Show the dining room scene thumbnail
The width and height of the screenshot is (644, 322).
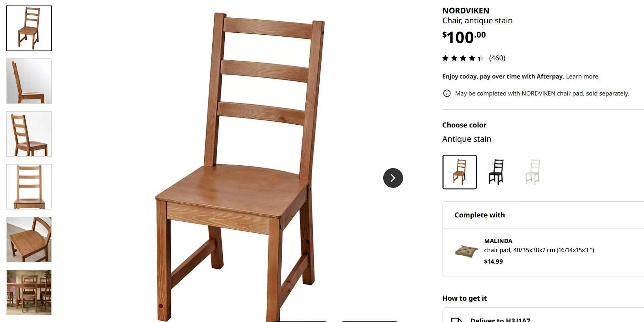[29, 292]
